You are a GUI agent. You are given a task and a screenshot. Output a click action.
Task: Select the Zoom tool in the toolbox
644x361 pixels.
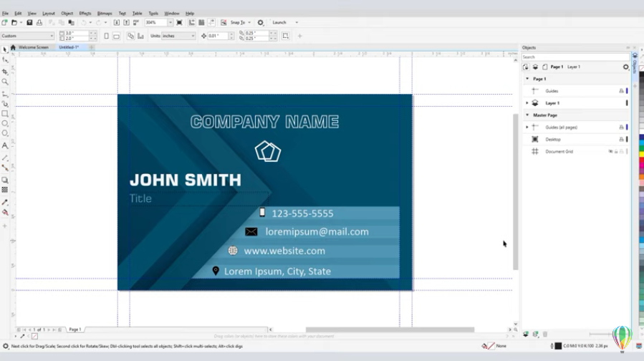pyautogui.click(x=5, y=82)
